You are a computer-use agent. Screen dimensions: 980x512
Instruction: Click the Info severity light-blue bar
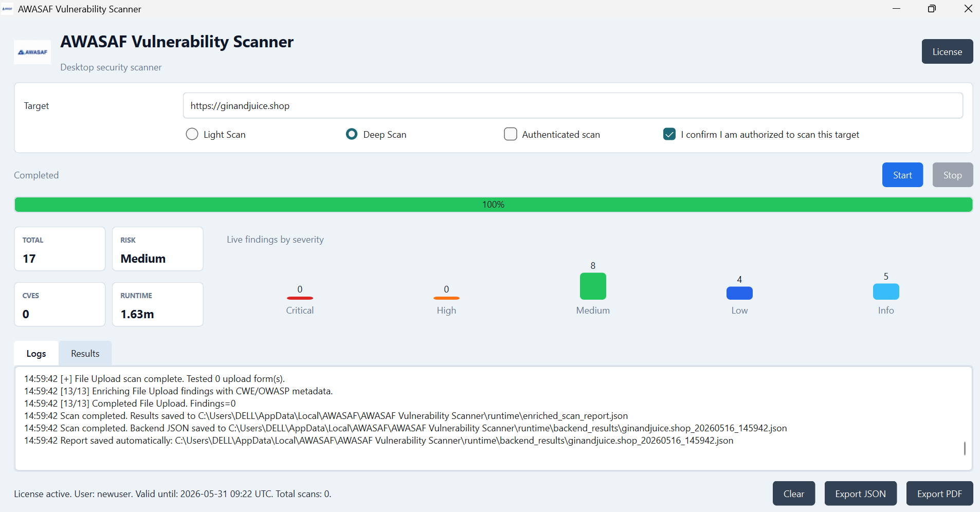pos(886,291)
